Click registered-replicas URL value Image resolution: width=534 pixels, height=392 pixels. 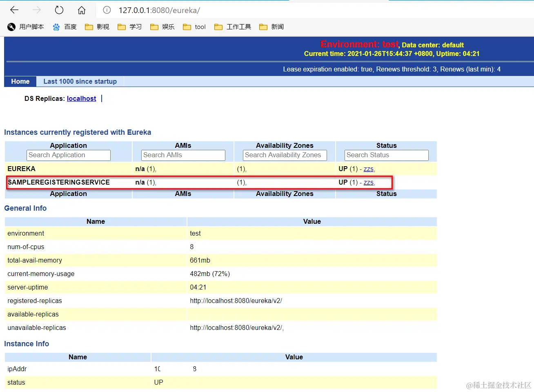[236, 301]
